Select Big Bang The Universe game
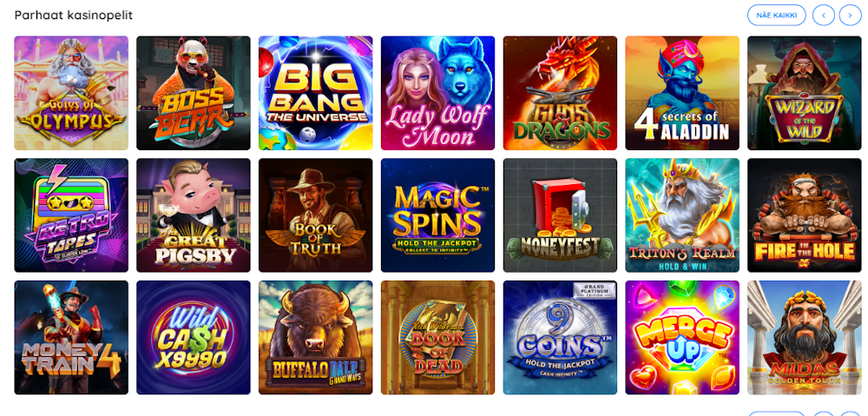 click(x=316, y=93)
